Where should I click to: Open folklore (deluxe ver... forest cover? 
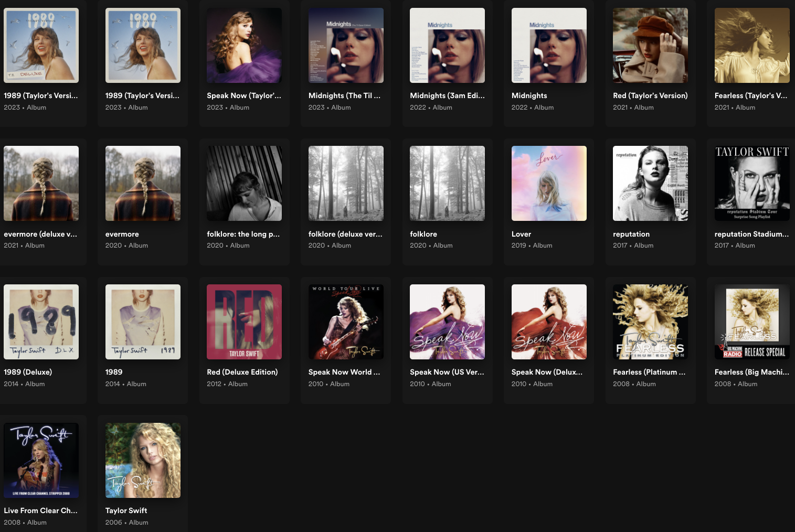click(x=346, y=183)
